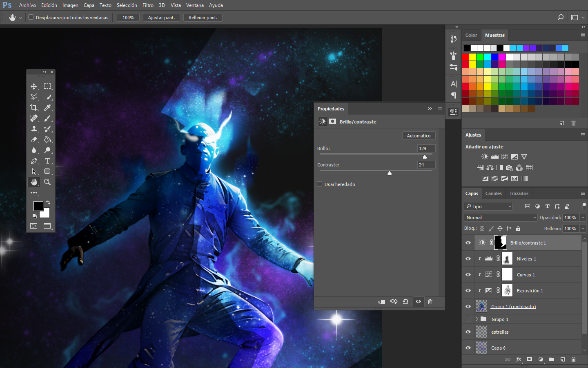Toggle adjustment visibility in Propiedades panel
This screenshot has height=368, width=588.
[x=418, y=302]
